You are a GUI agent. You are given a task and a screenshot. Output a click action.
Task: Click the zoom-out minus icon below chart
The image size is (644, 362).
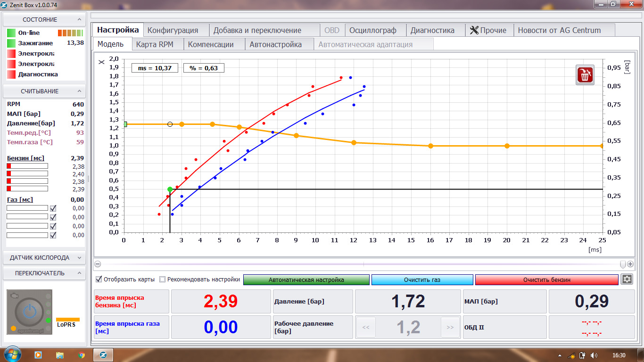98,264
